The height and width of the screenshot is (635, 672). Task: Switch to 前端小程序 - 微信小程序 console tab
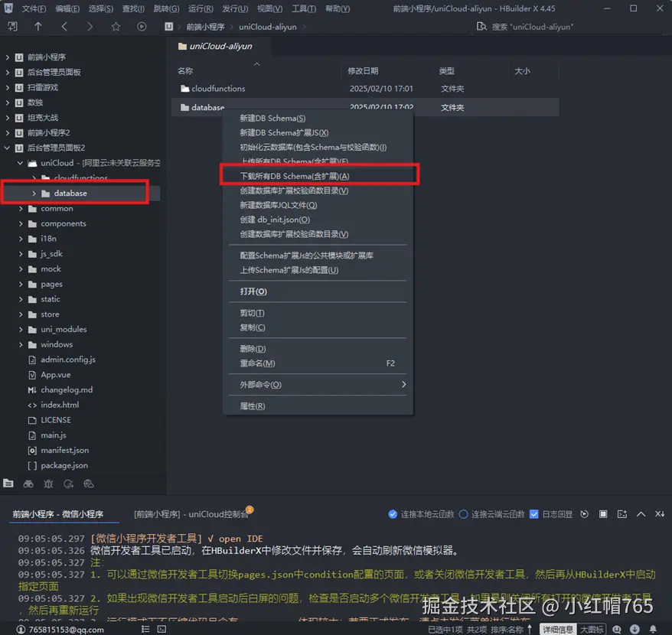coord(58,514)
